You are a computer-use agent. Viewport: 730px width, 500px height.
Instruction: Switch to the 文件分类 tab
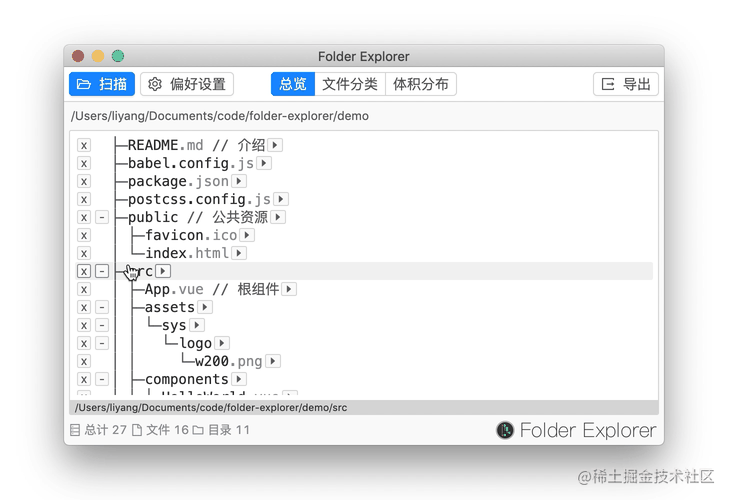350,84
